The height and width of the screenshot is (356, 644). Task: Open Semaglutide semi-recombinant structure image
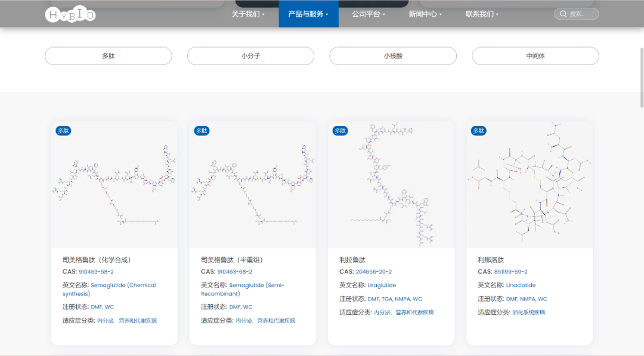click(252, 185)
